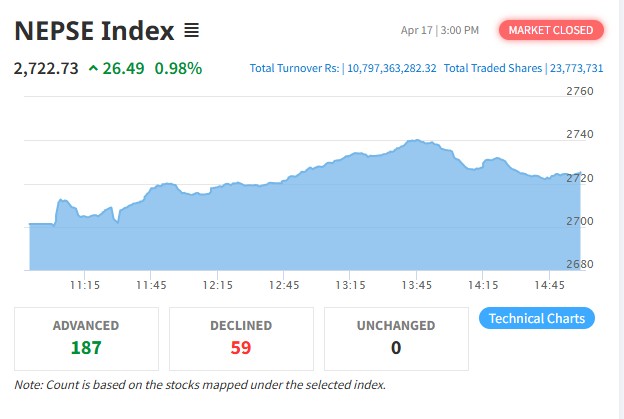
Task: Click the green up-arrow change indicator
Action: coord(93,68)
